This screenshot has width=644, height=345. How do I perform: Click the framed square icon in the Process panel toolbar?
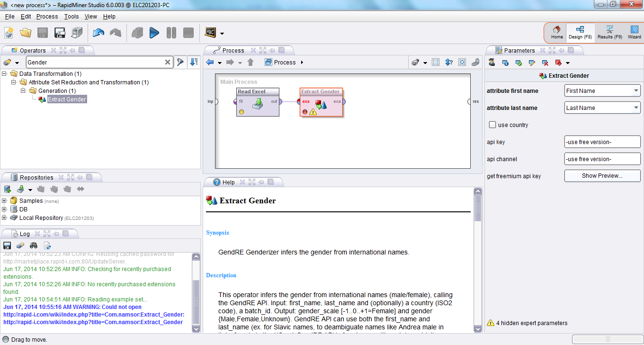point(462,62)
